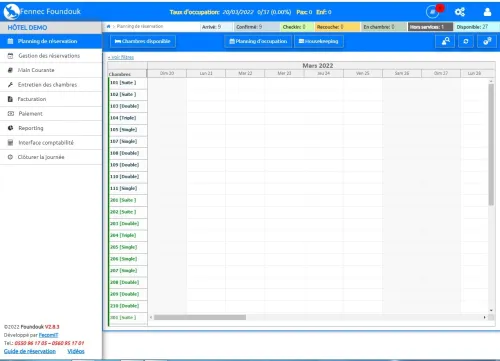Click the Taux d'occupation text in header
Viewport: 500px width, 361px height.
pyautogui.click(x=194, y=12)
